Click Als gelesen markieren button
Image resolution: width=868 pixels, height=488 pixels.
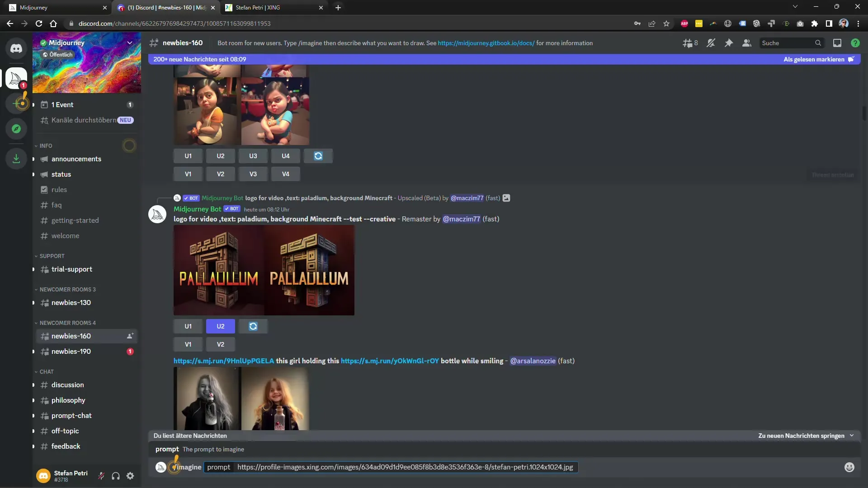coord(819,58)
